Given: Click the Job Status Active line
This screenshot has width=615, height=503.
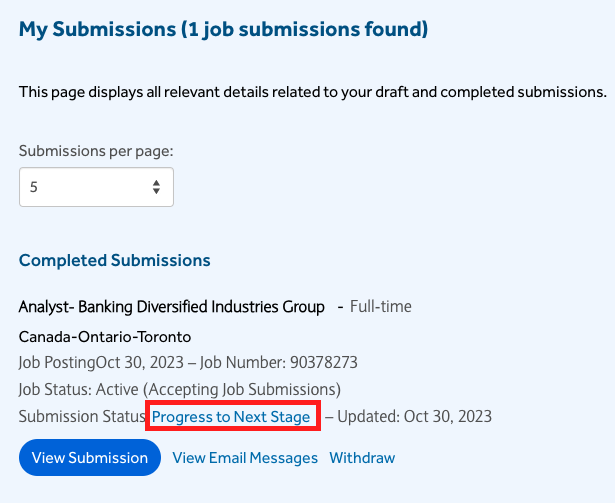Looking at the screenshot, I should 180,389.
